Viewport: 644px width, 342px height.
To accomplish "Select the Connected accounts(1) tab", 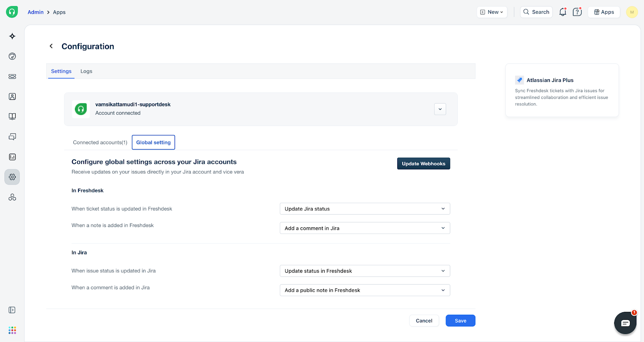I will pos(100,142).
